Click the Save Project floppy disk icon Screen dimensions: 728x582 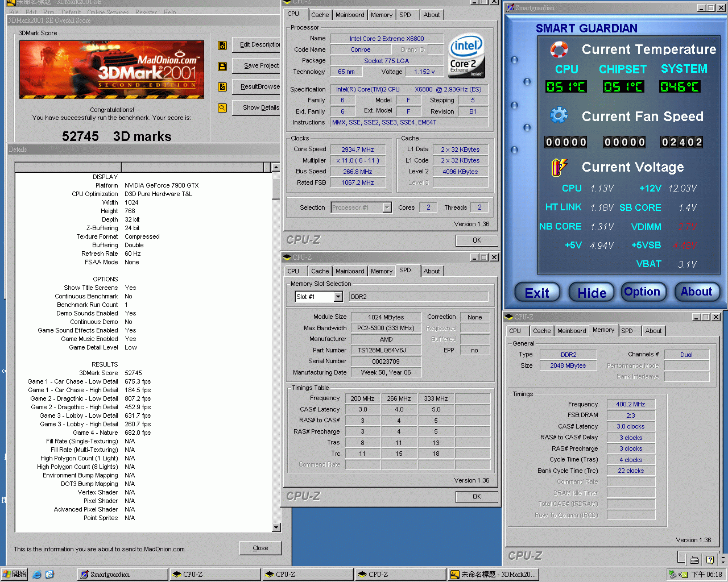pos(222,66)
